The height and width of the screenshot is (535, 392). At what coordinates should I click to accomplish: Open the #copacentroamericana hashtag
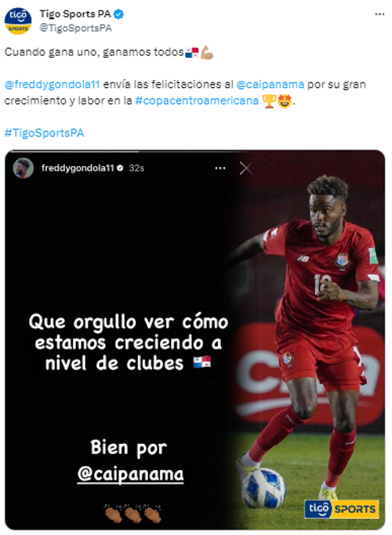pos(196,101)
